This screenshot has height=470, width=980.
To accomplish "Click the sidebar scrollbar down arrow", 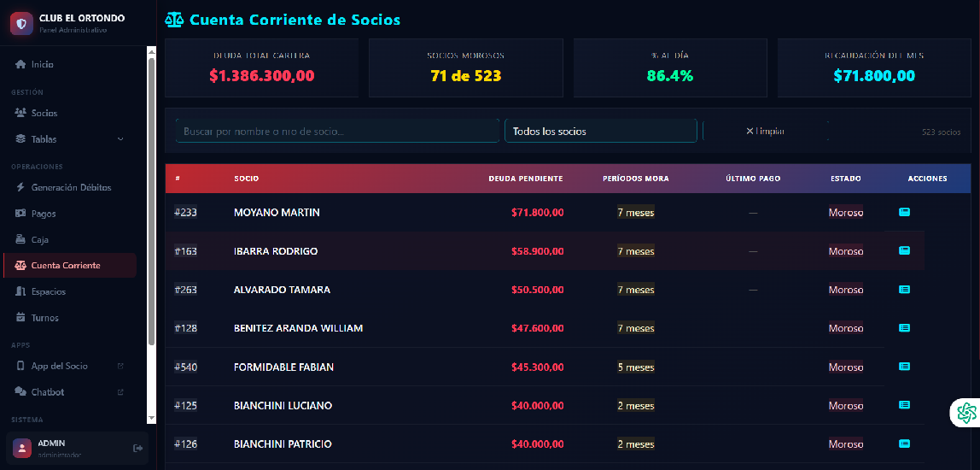I will click(151, 417).
